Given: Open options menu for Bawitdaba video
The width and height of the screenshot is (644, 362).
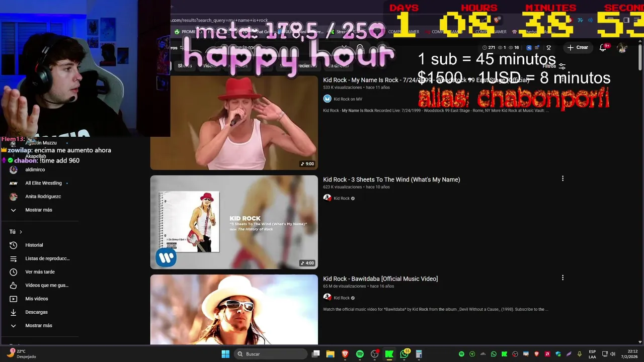Looking at the screenshot, I should pos(562,278).
